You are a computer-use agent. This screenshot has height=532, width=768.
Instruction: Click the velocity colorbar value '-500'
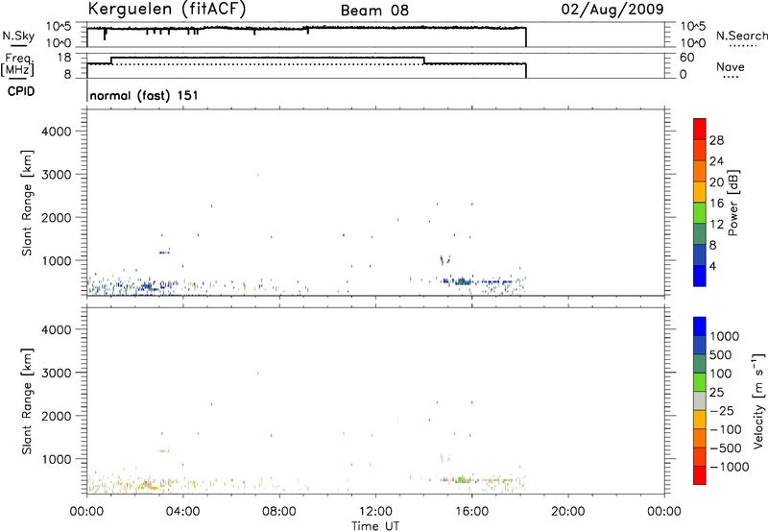726,447
